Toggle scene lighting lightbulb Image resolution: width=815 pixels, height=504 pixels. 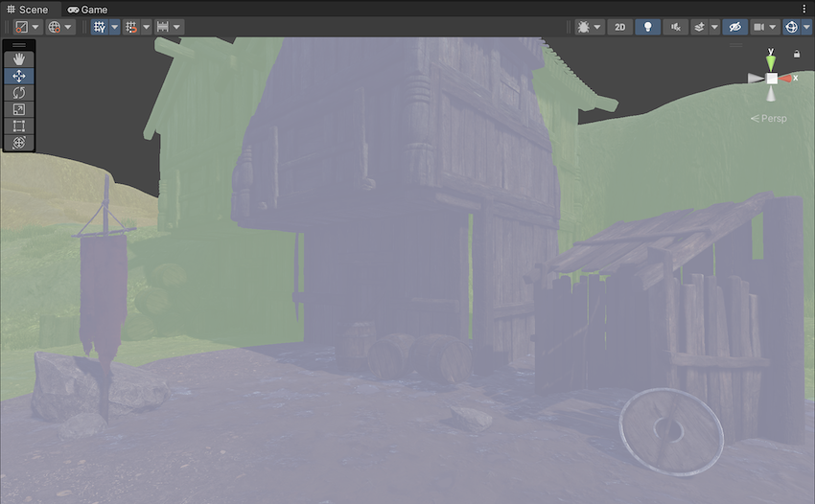pyautogui.click(x=648, y=27)
